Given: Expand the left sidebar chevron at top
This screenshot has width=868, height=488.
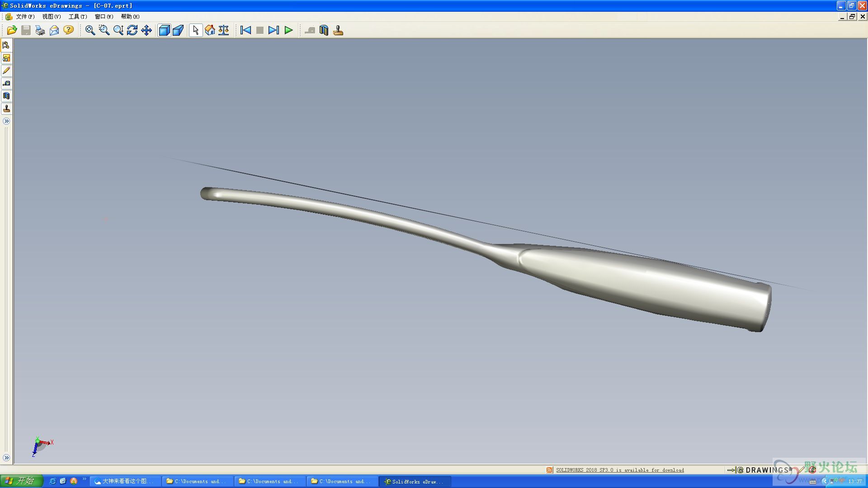Looking at the screenshot, I should click(x=6, y=121).
